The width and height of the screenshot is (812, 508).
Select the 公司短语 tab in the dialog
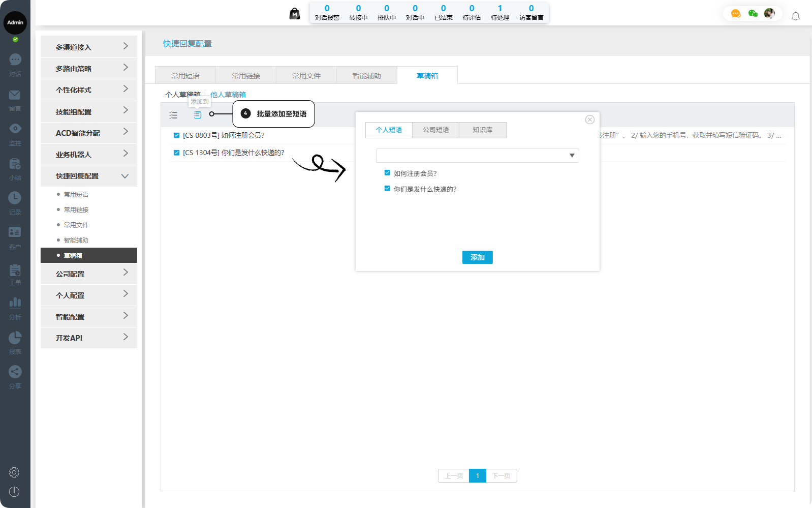coord(435,130)
